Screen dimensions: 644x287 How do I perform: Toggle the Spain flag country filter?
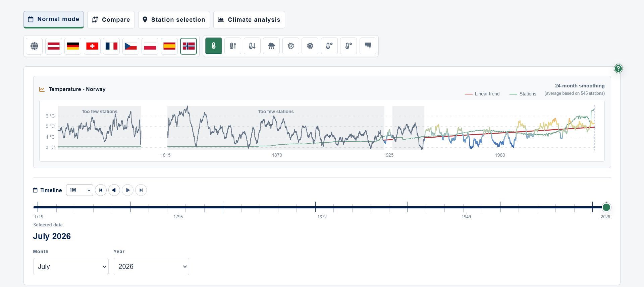169,46
